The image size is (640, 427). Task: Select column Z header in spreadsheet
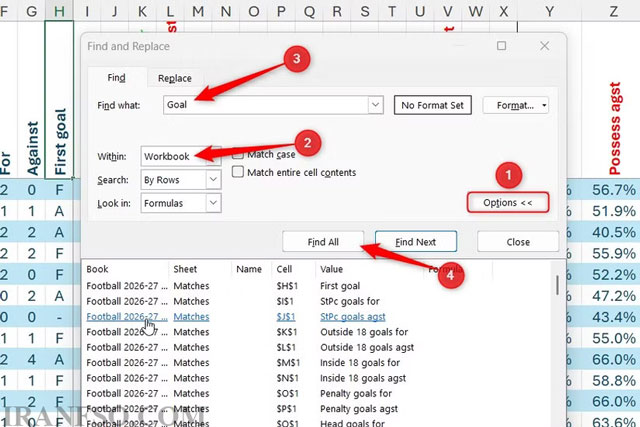[x=613, y=11]
